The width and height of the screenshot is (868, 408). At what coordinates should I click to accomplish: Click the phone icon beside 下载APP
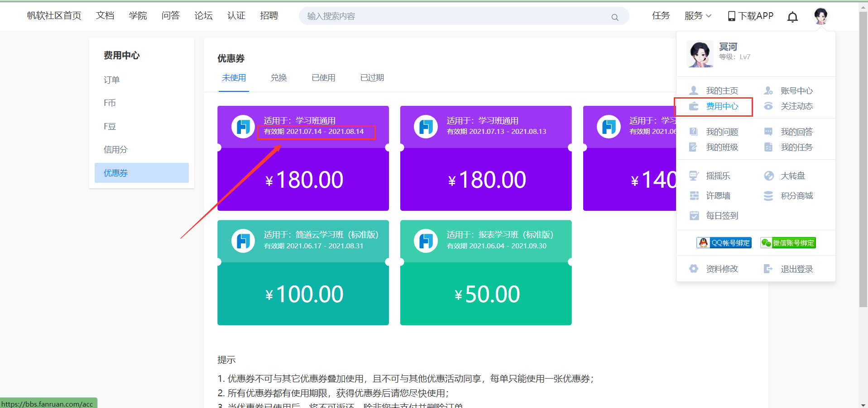click(x=731, y=16)
